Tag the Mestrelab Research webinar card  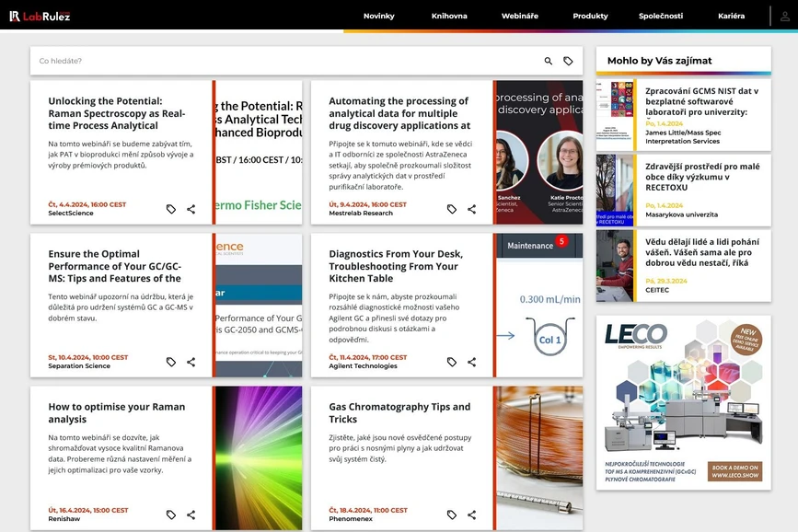pos(452,209)
